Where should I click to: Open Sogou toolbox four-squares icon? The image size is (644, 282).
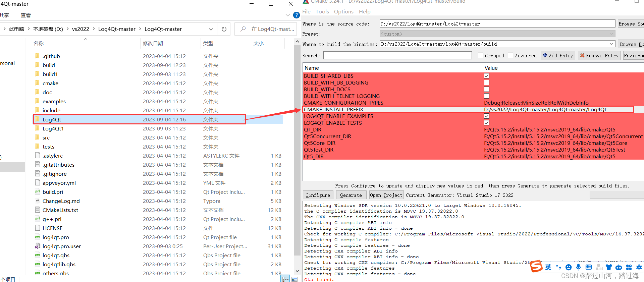[629, 267]
